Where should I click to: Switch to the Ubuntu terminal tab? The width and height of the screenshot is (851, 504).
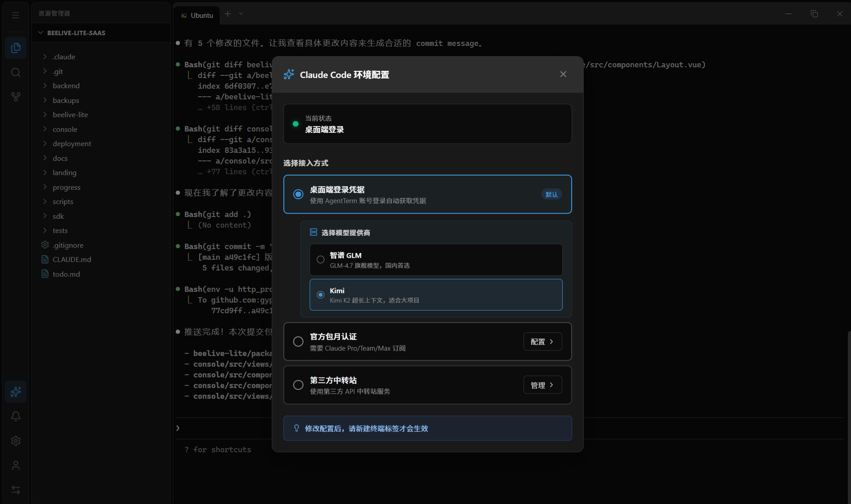point(197,15)
